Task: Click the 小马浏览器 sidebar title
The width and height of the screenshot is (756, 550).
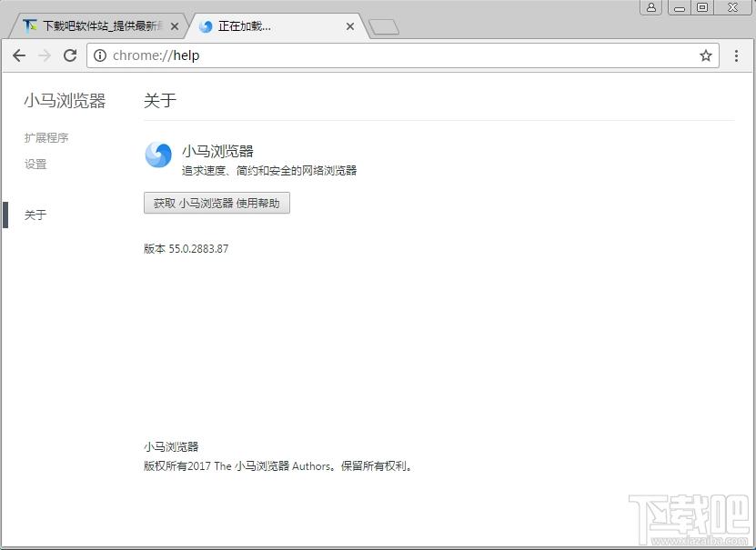Action: [x=65, y=101]
